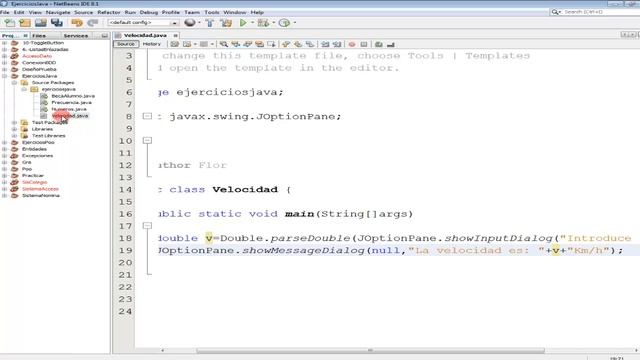Viewport: 640px width, 360px height.
Task: Close the Velocidad.java editor tab
Action: pyautogui.click(x=175, y=36)
